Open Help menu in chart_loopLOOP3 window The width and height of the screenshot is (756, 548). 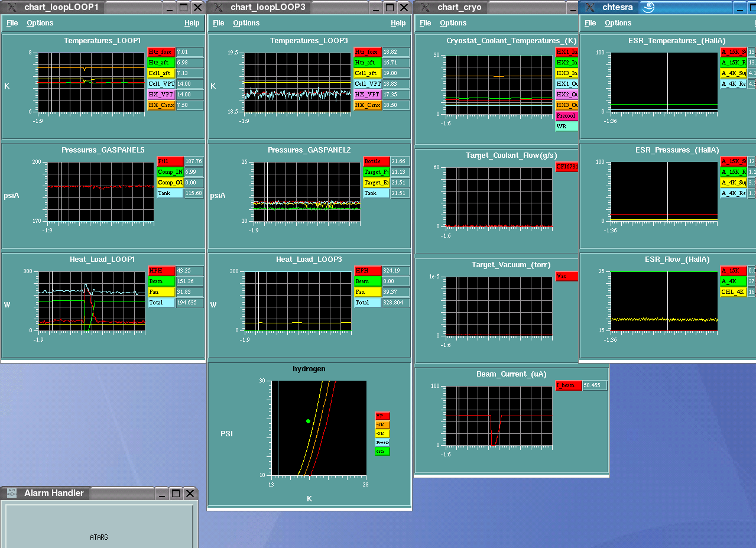point(398,23)
